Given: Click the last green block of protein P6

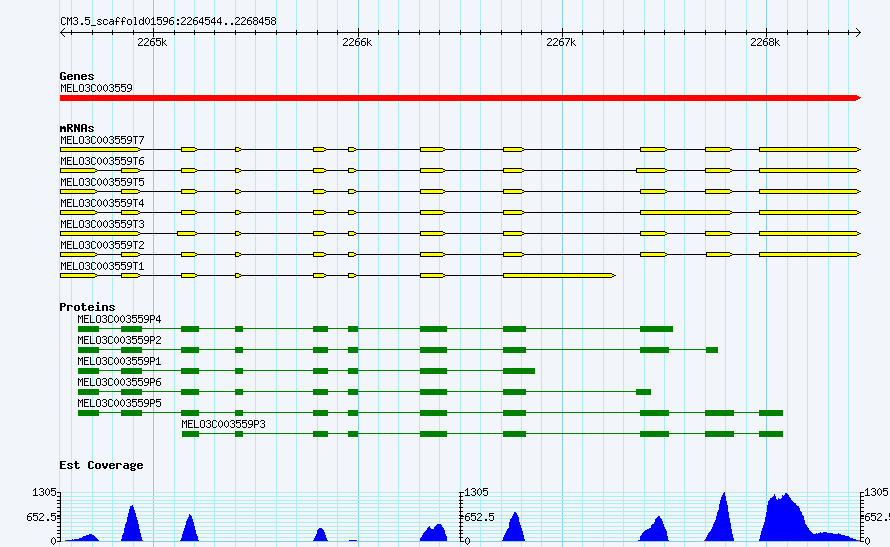Looking at the screenshot, I should pos(644,392).
